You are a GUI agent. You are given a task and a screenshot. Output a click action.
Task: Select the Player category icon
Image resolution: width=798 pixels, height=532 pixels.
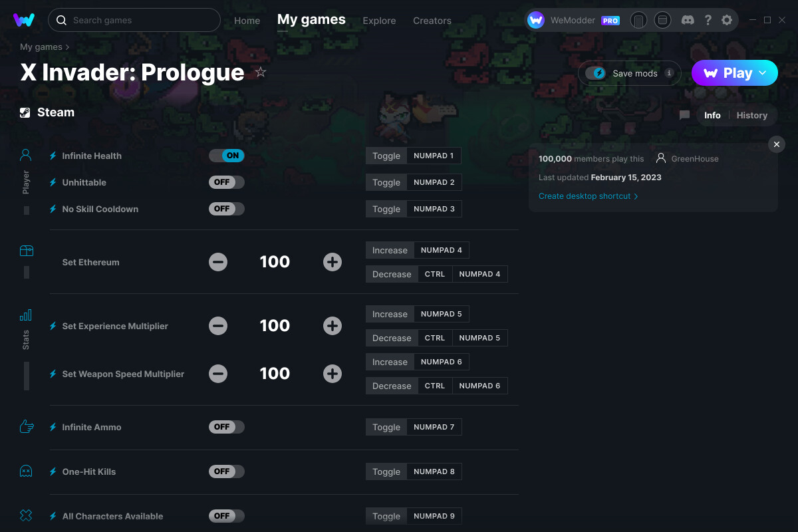(x=26, y=156)
